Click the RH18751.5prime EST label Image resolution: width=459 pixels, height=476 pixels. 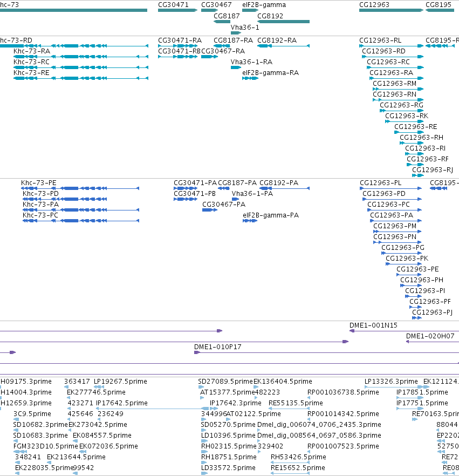(x=229, y=457)
